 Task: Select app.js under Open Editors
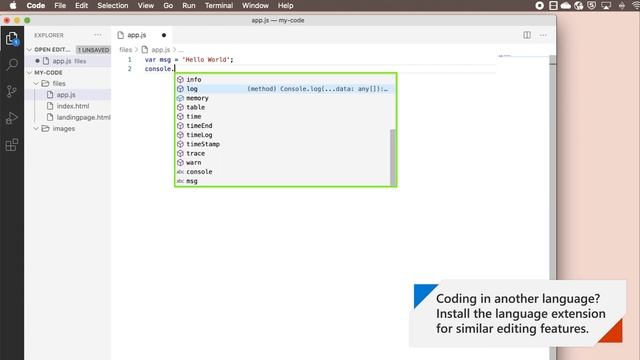tap(68, 61)
